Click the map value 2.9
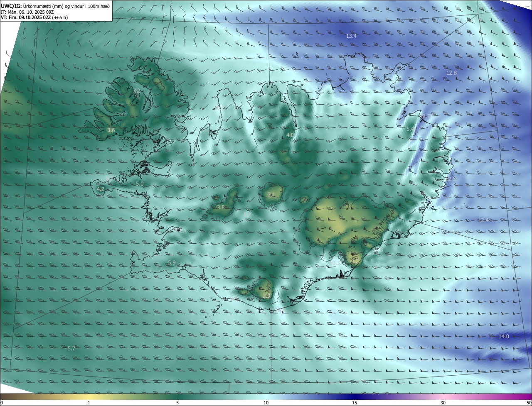 pos(266,296)
